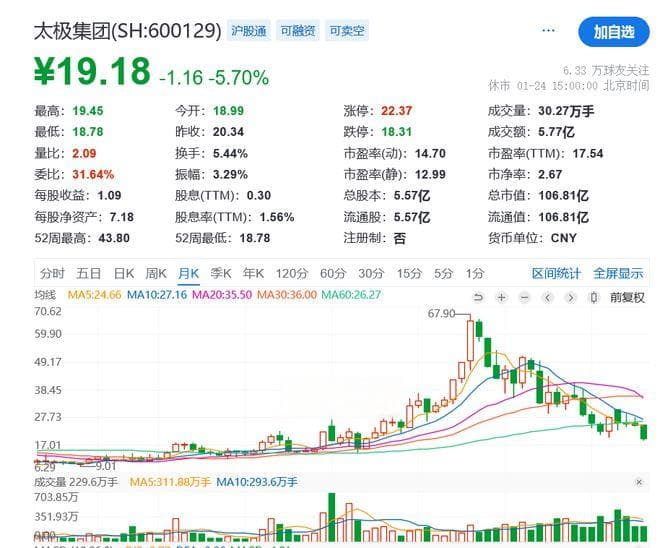Zoom out the chart with minus icon
The image size is (660, 548).
524,298
